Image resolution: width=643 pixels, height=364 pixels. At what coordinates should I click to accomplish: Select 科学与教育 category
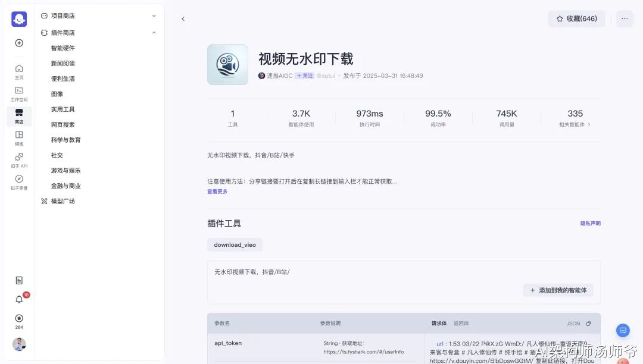pos(65,140)
